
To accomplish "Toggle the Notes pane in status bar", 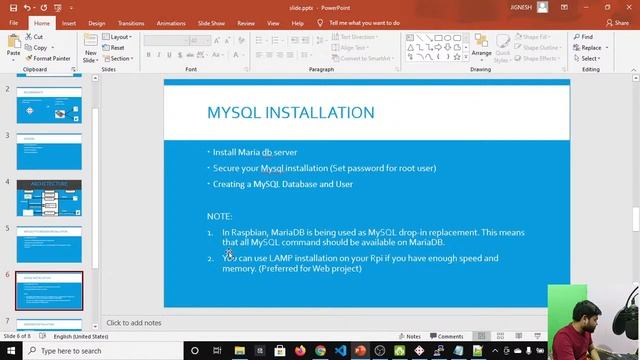I will (x=409, y=336).
